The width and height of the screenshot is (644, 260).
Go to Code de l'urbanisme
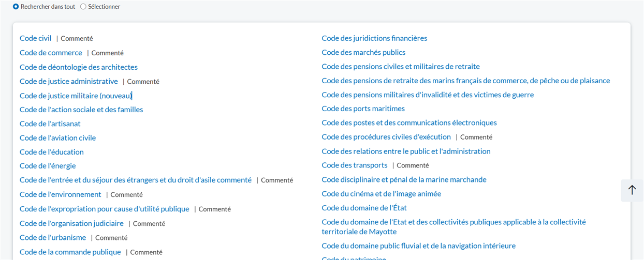tap(53, 238)
